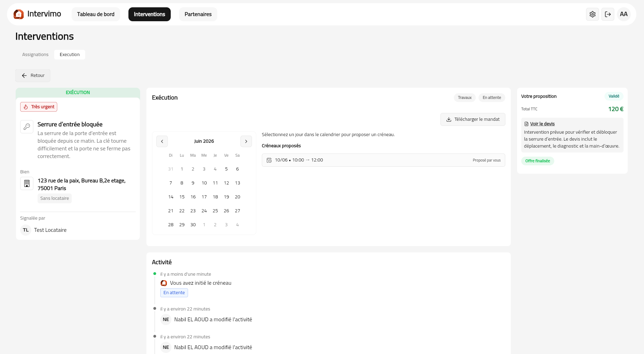The width and height of the screenshot is (644, 354).
Task: Click the NE avatar of the first Nabil EL AOUD entry
Action: (x=166, y=320)
